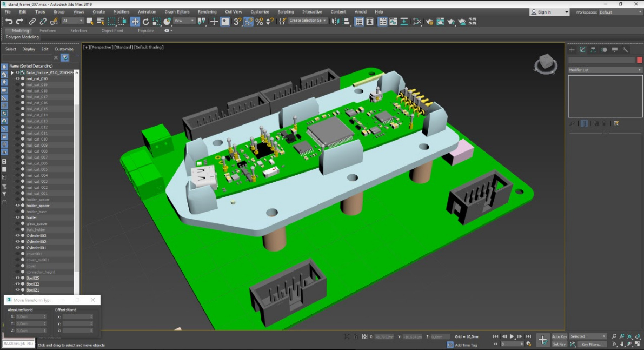This screenshot has height=350, width=644.
Task: Activate the Select and Rotate tool
Action: pos(145,22)
